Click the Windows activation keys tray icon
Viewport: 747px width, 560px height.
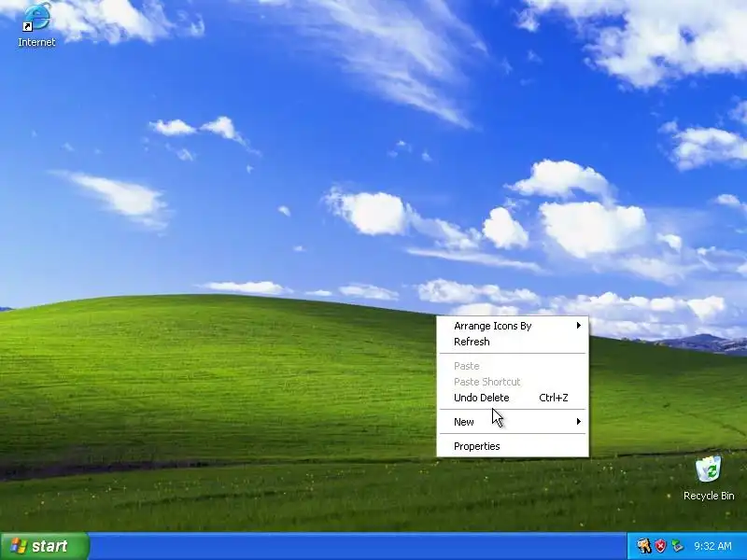click(644, 546)
